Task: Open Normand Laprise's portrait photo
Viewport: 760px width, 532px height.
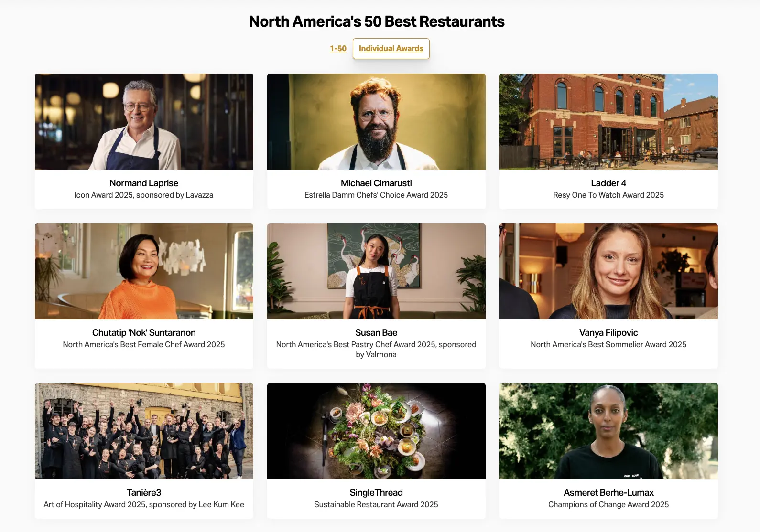Action: 144,122
